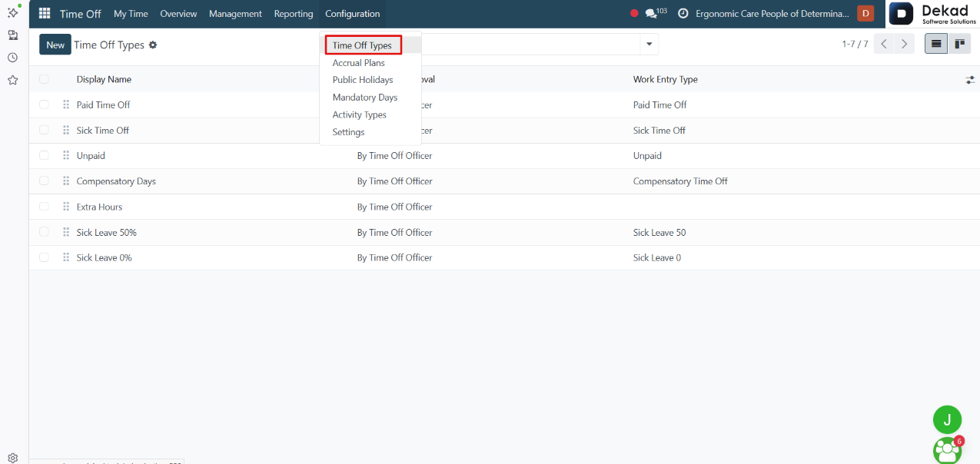Image resolution: width=980 pixels, height=464 pixels.
Task: Click the red recording status dot
Action: [x=634, y=13]
